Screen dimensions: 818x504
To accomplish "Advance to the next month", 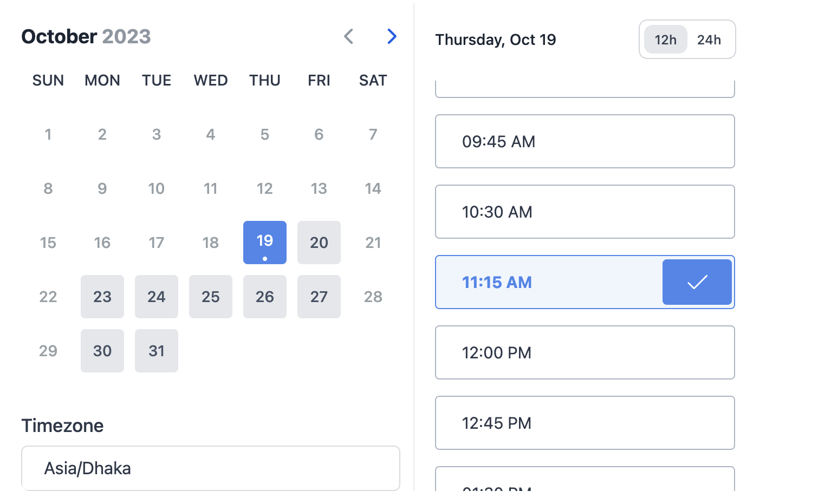I will coord(392,37).
